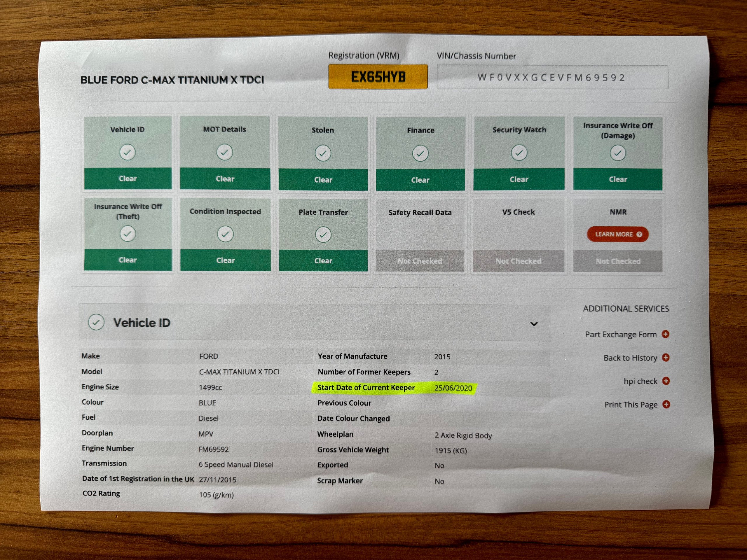Click Clear status under Security Watch tile
The height and width of the screenshot is (560, 747).
[x=519, y=180]
